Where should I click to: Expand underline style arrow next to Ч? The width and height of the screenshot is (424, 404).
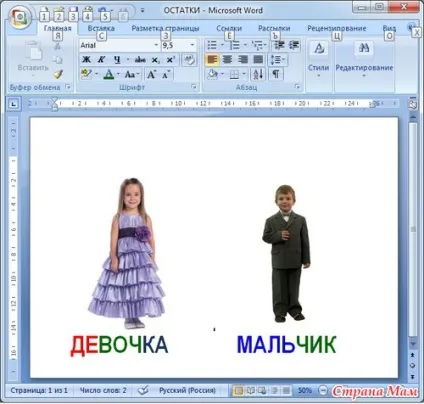tap(128, 60)
